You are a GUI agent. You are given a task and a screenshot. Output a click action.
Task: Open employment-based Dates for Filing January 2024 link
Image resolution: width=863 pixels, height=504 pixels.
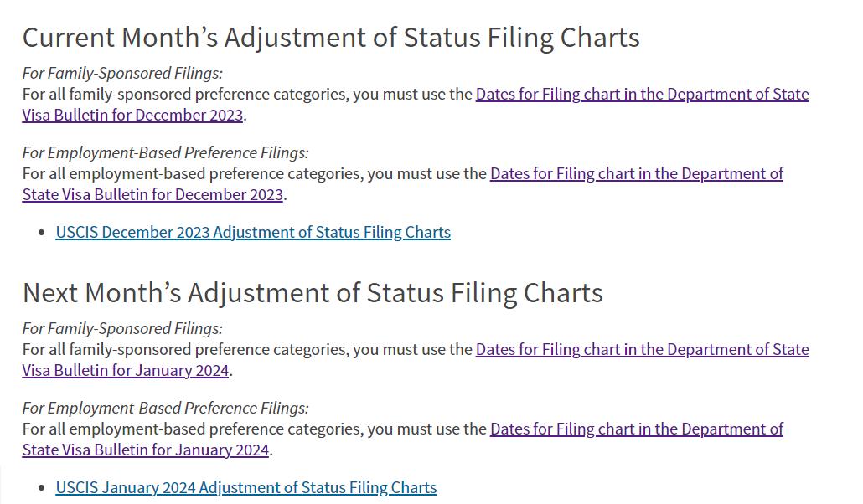pyautogui.click(x=636, y=429)
